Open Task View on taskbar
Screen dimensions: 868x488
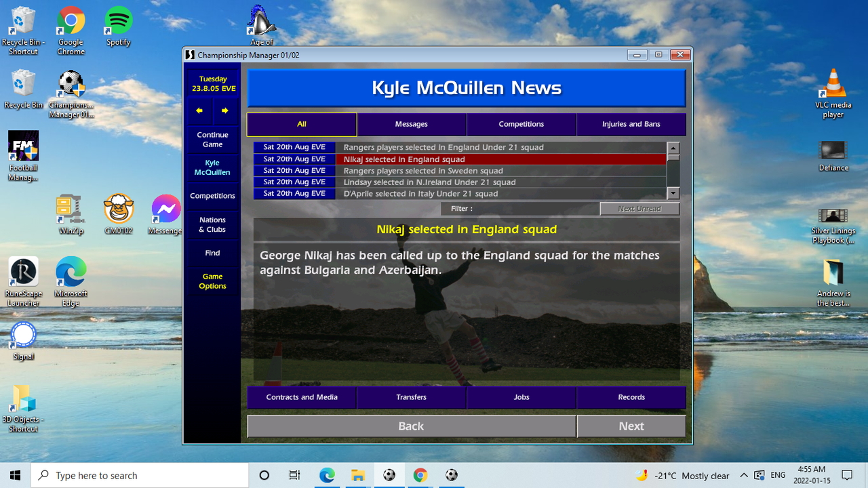pyautogui.click(x=294, y=475)
